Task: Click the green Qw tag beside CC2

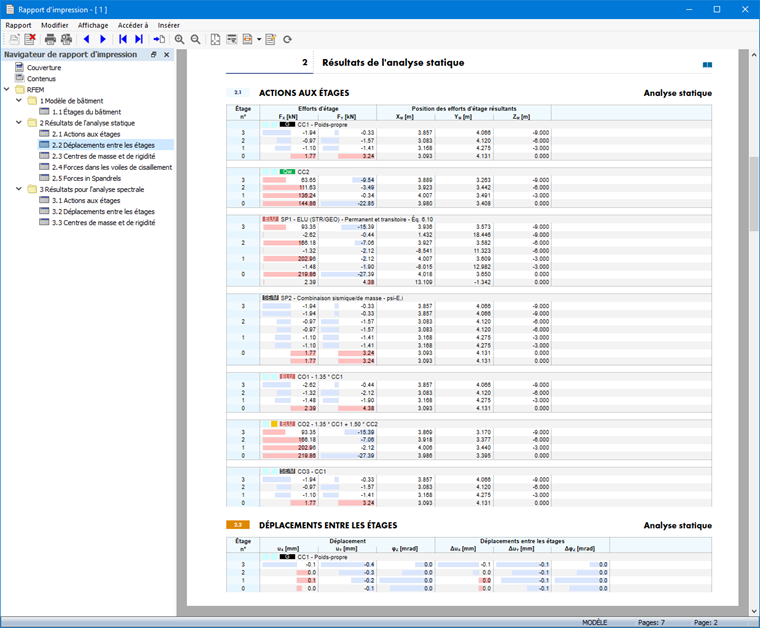Action: coord(287,172)
